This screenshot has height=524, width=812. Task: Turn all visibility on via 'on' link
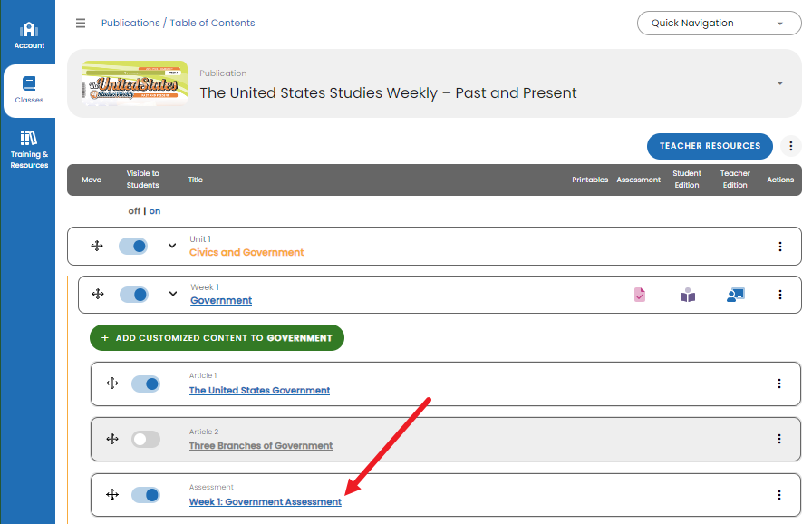coord(155,210)
